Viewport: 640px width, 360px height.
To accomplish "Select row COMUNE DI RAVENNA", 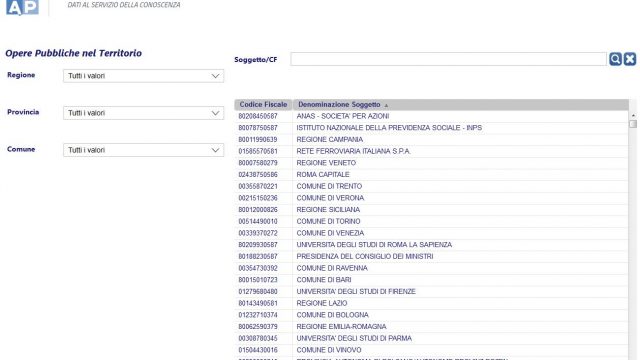I will [431, 268].
